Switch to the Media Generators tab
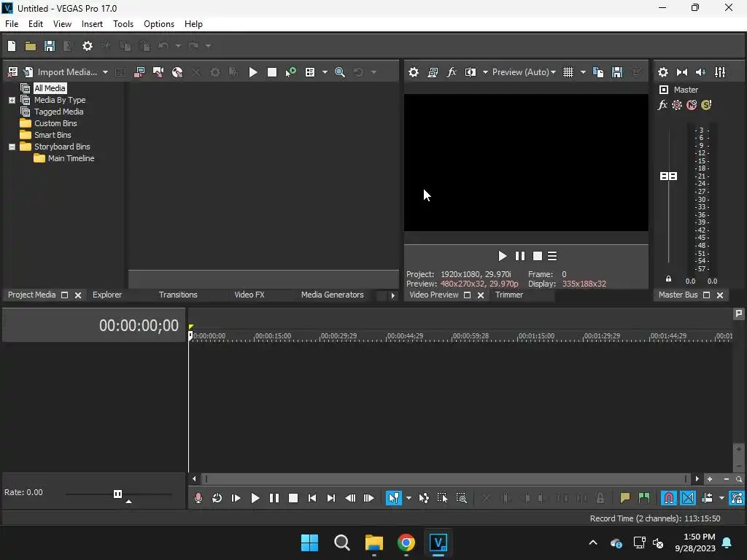Image resolution: width=747 pixels, height=560 pixels. point(332,295)
